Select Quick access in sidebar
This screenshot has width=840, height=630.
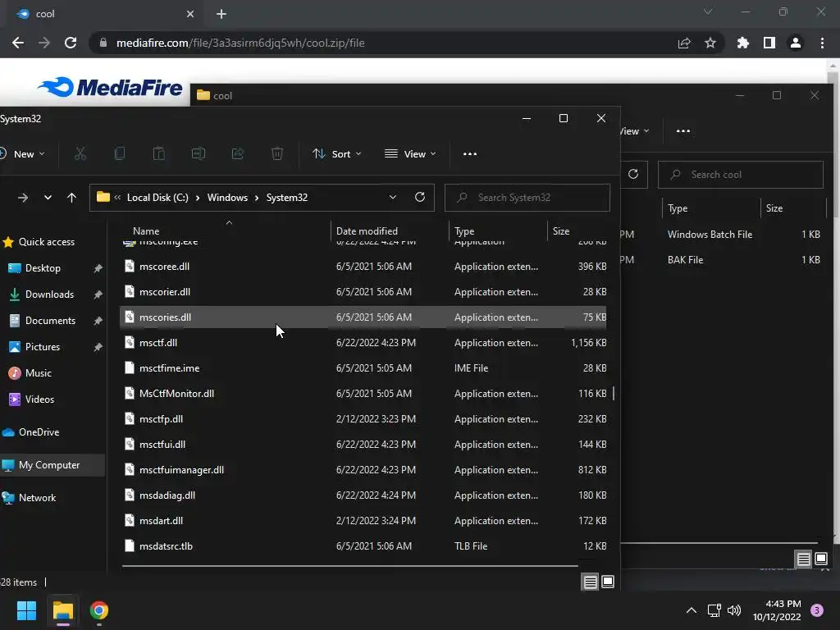[47, 242]
